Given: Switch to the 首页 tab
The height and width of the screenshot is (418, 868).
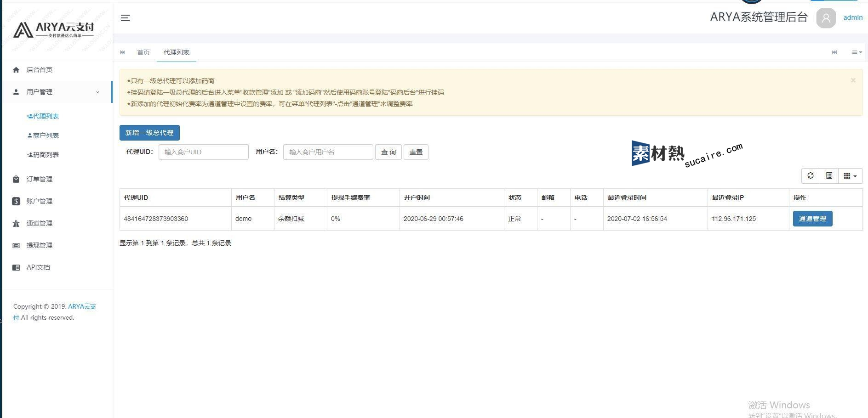Looking at the screenshot, I should tap(143, 52).
